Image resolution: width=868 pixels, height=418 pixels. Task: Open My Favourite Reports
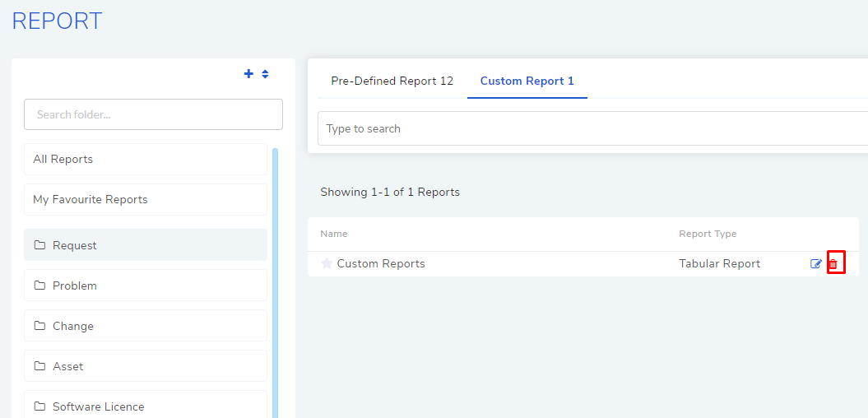tap(146, 199)
